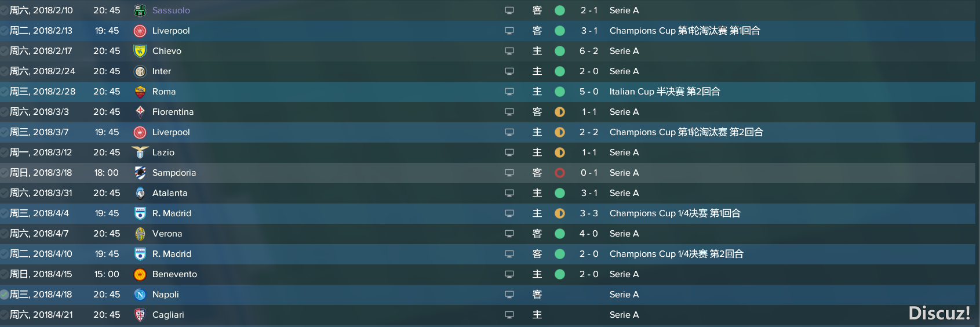The height and width of the screenshot is (327, 980).
Task: Open the Liverpool team link on 2018/2/13
Action: [171, 31]
